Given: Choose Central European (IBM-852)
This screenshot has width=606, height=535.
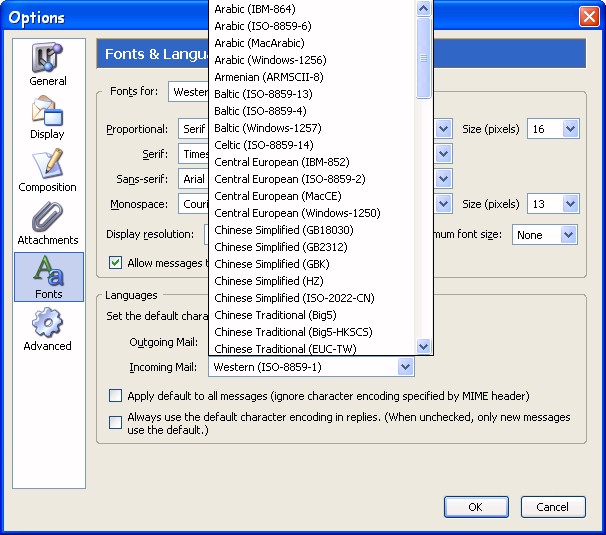Looking at the screenshot, I should [x=312, y=162].
